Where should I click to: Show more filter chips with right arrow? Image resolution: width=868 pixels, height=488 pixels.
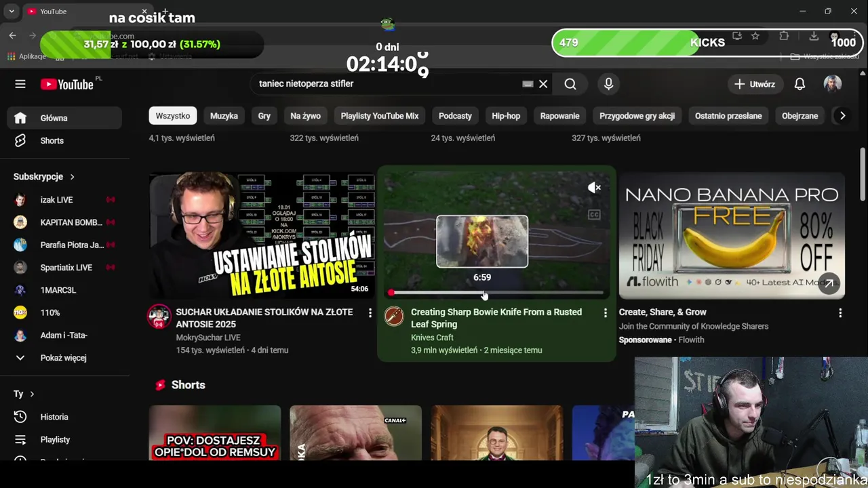point(842,116)
